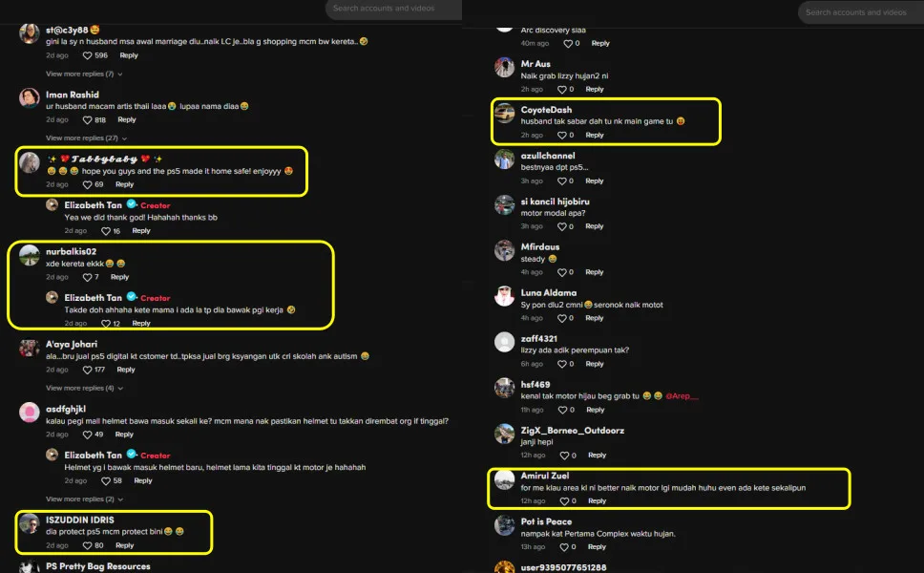Focus the left Search accounts and videos field
Viewport: 924px width, 573px height.
(393, 9)
